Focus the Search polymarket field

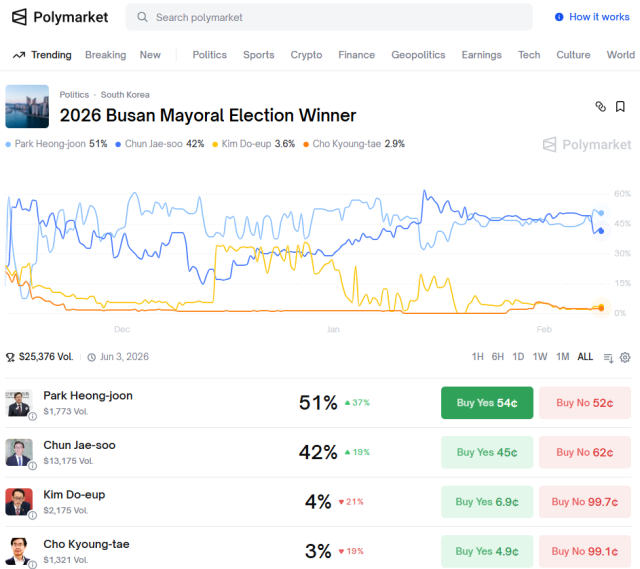click(330, 17)
